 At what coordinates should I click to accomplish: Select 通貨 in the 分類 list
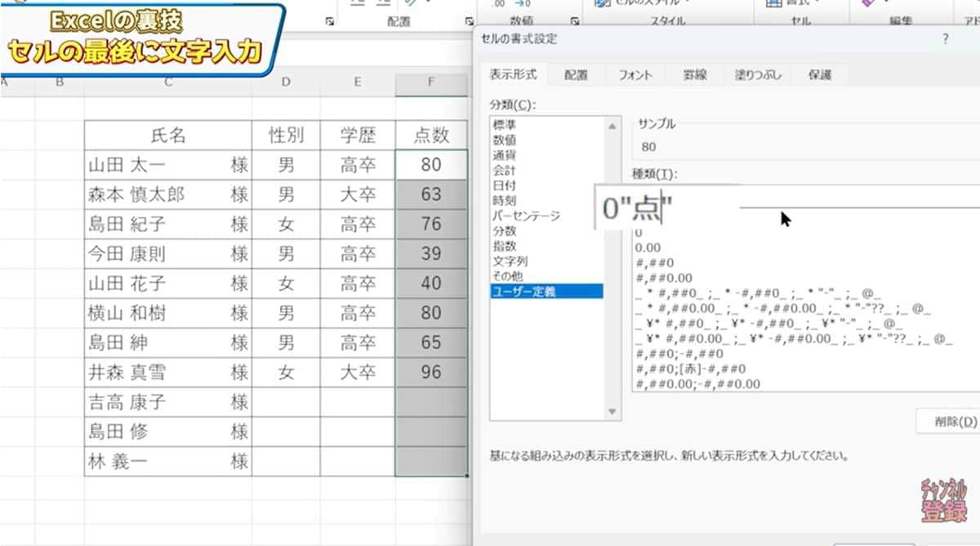(x=510, y=155)
